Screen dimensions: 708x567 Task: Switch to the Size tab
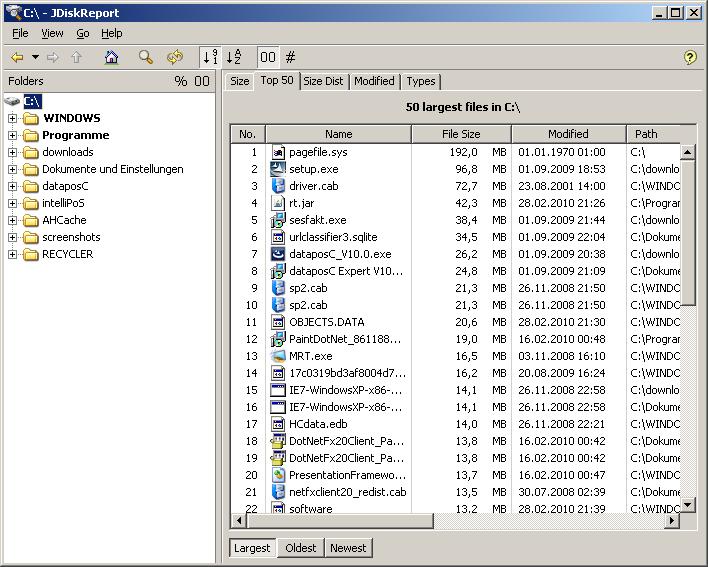point(240,81)
